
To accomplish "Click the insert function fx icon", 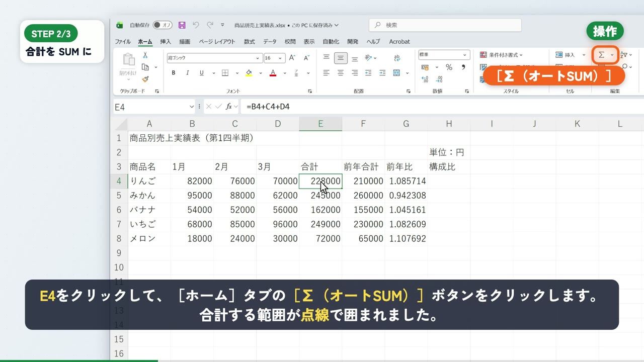I will pos(229,107).
